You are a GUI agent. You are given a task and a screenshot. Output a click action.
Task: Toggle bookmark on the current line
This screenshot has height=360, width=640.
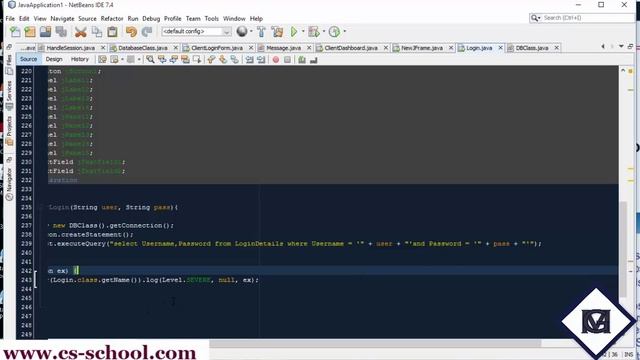tap(235, 60)
